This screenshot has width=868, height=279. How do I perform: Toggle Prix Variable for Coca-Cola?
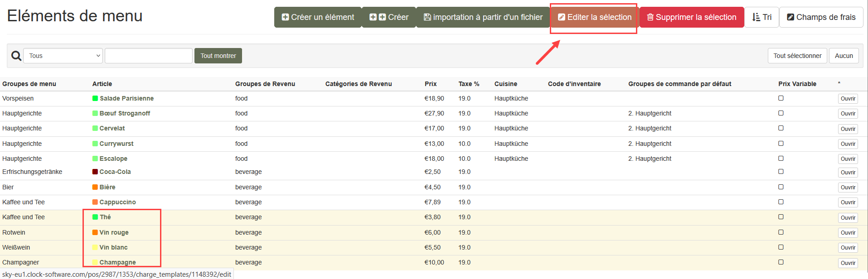pos(781,171)
